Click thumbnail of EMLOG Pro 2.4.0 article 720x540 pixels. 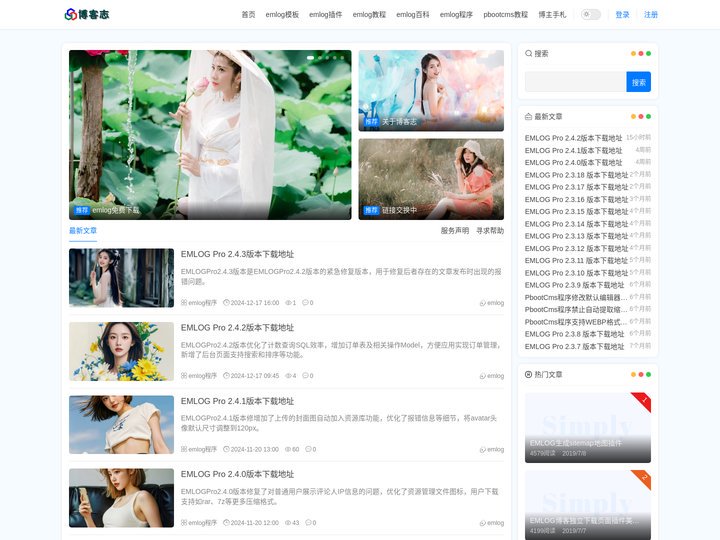(x=121, y=498)
